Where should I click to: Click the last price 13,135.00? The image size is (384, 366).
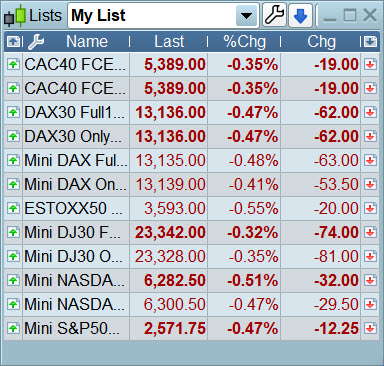pos(170,161)
